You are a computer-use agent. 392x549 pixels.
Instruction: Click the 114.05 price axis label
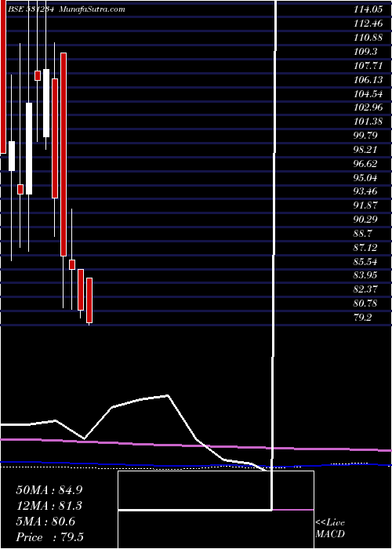click(x=368, y=9)
